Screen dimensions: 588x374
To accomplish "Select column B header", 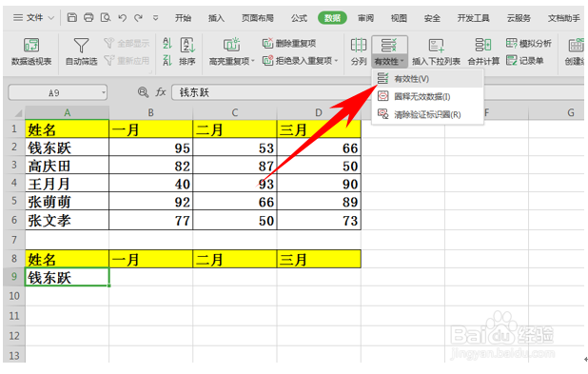I will 150,112.
